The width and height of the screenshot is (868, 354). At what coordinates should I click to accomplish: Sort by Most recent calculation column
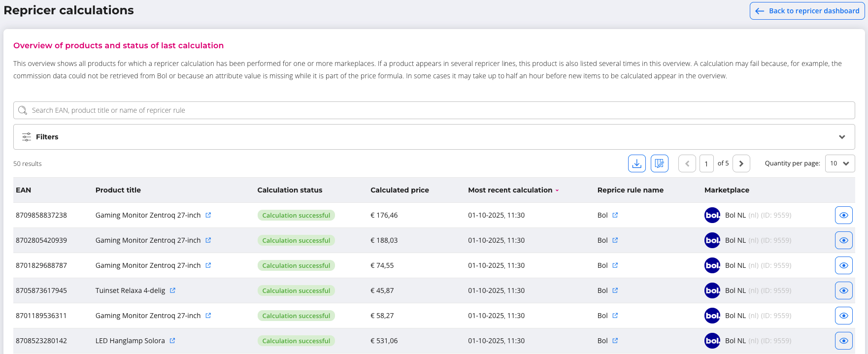[510, 190]
